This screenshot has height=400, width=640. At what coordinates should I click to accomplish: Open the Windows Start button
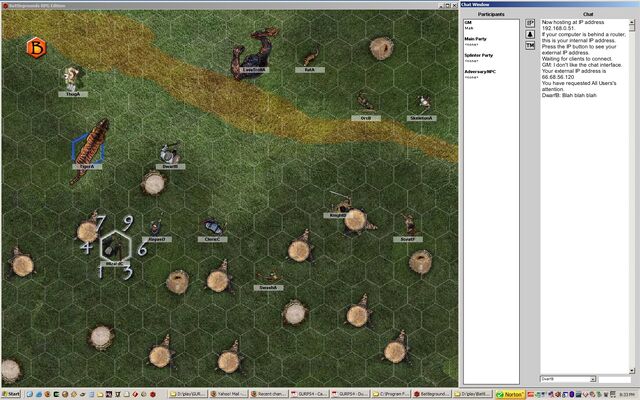[x=11, y=394]
